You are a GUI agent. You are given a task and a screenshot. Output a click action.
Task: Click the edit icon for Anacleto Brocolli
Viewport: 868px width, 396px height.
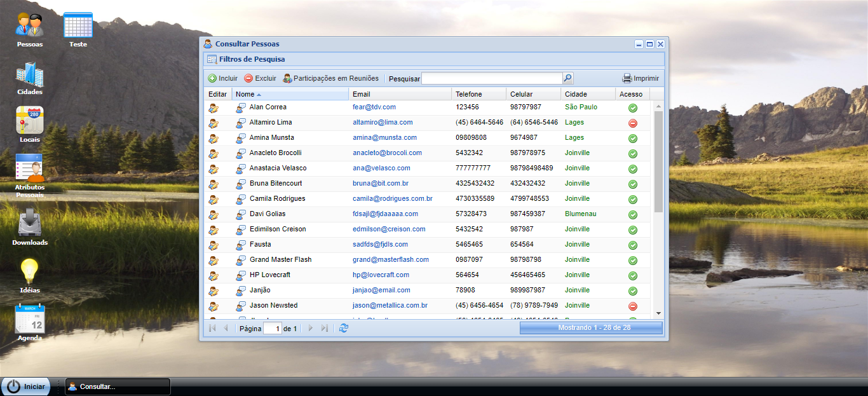click(214, 154)
